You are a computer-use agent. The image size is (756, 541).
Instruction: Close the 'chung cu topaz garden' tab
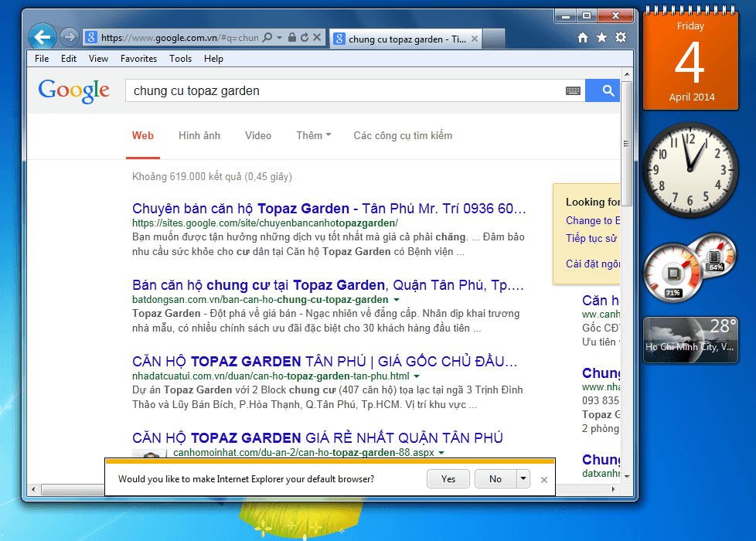pyautogui.click(x=475, y=39)
